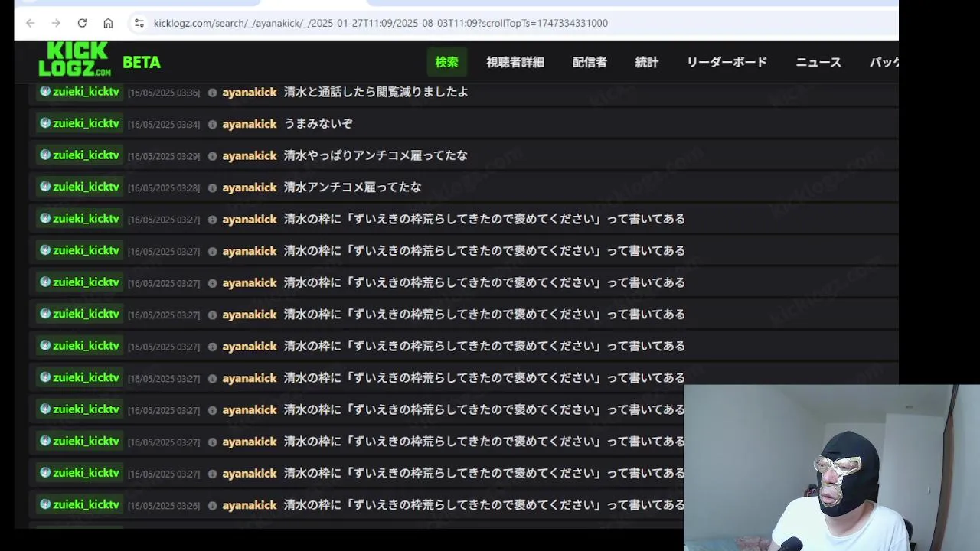Click channel badge icon in the 03:28 row

pos(45,186)
